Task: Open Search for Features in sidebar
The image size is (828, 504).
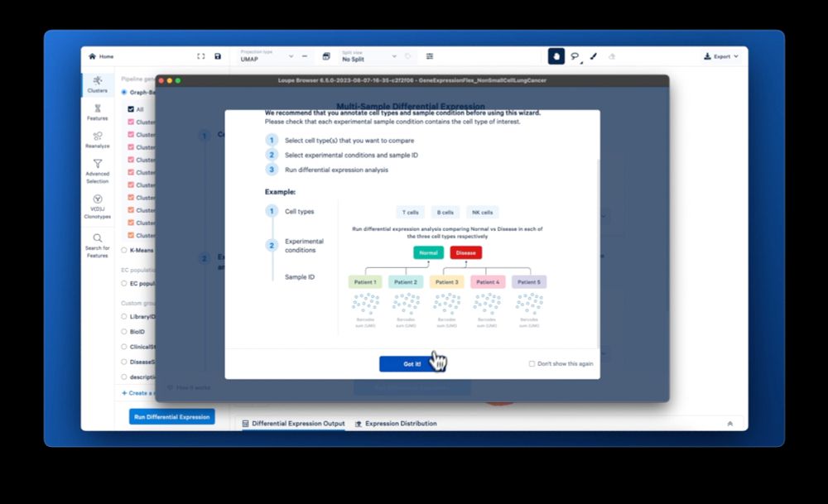Action: pos(97,246)
